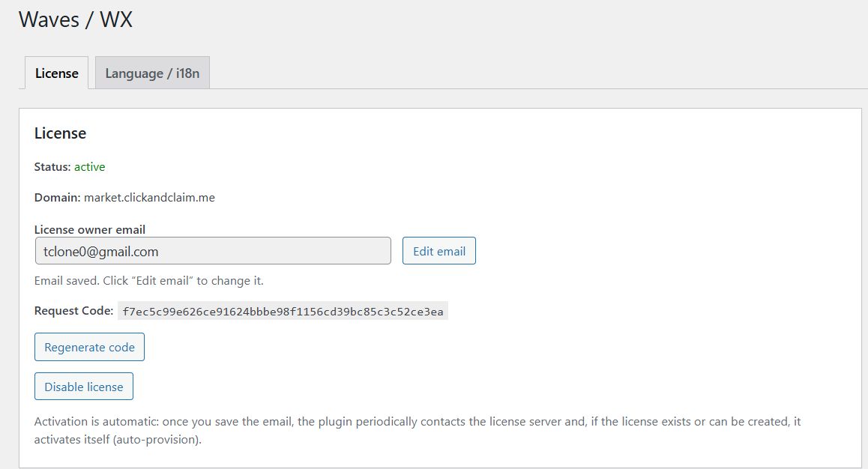Click the Waves / WX page title

(75, 19)
